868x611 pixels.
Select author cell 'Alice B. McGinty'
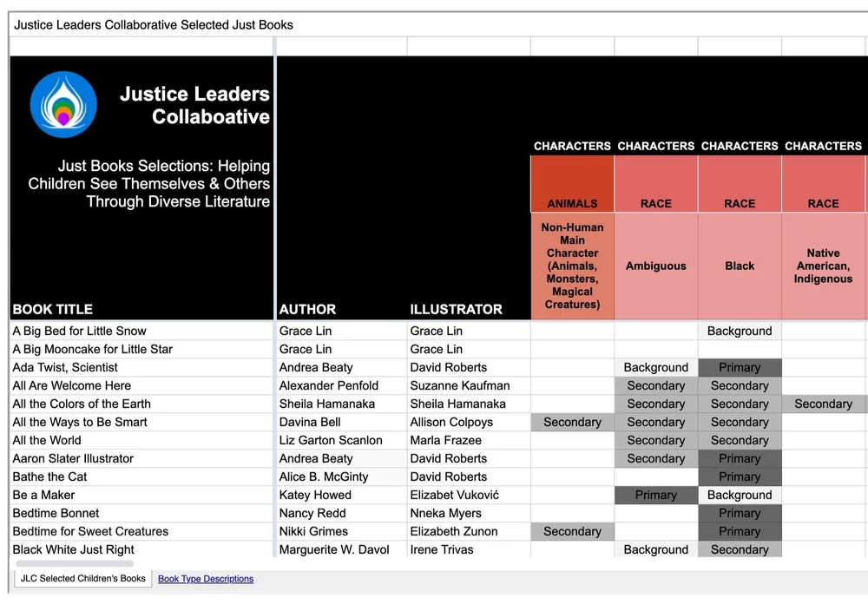point(341,477)
